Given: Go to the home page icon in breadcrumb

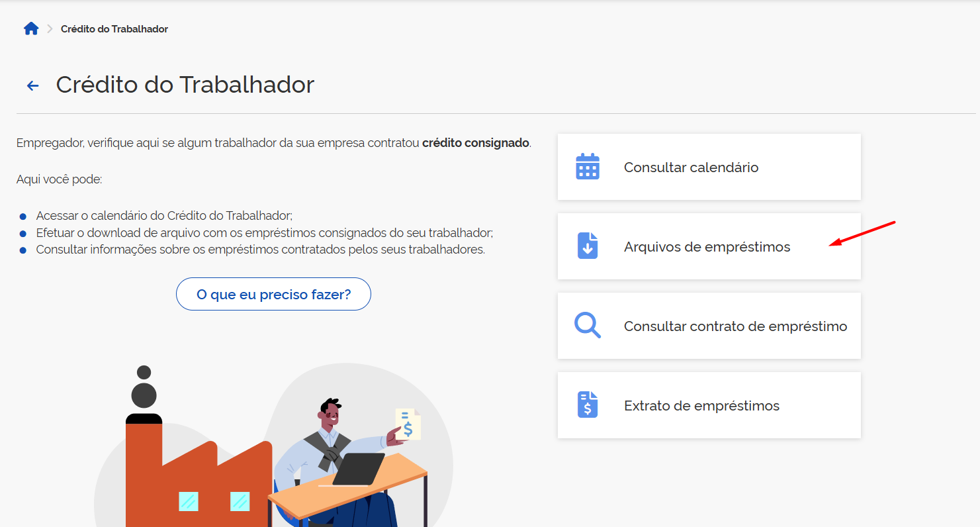Looking at the screenshot, I should pos(31,28).
